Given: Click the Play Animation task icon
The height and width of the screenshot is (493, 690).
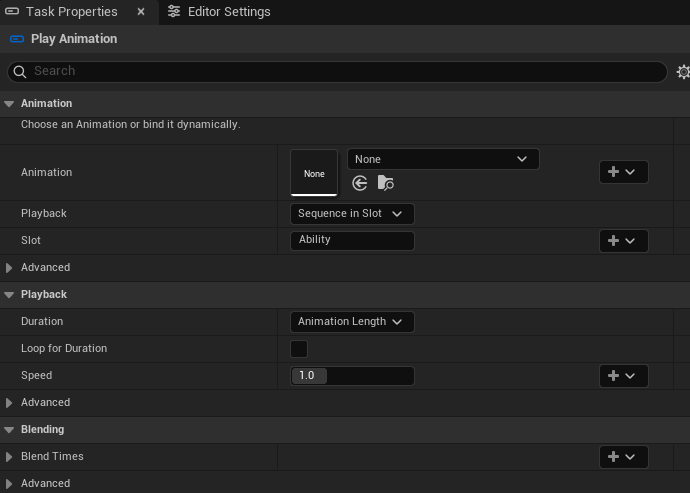Looking at the screenshot, I should (17, 39).
